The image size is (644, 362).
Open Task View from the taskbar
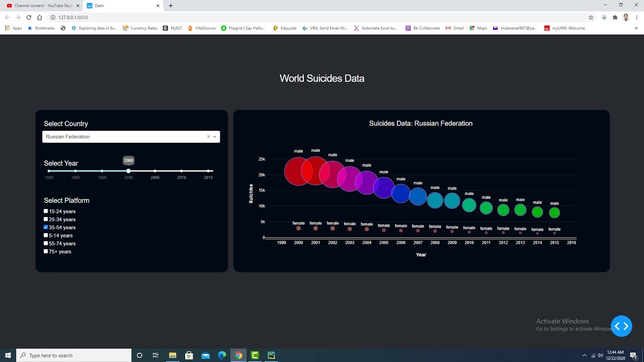click(x=155, y=355)
